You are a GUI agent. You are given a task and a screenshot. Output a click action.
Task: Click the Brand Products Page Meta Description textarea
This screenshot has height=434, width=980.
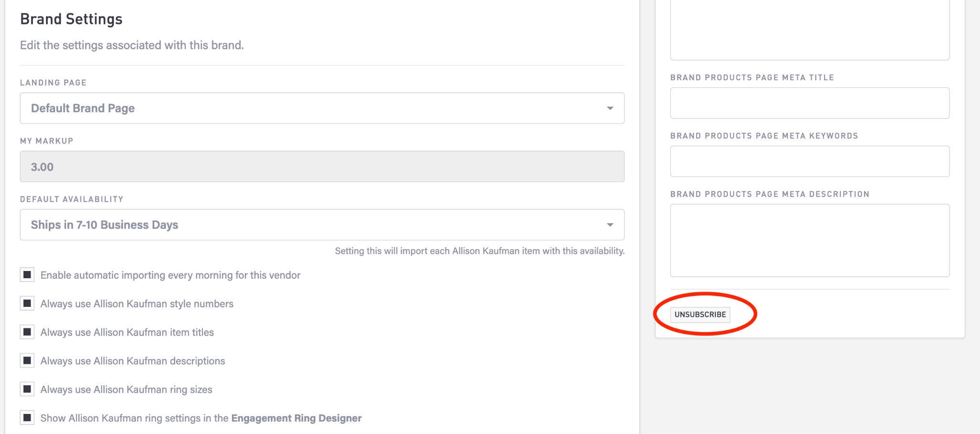(x=809, y=240)
